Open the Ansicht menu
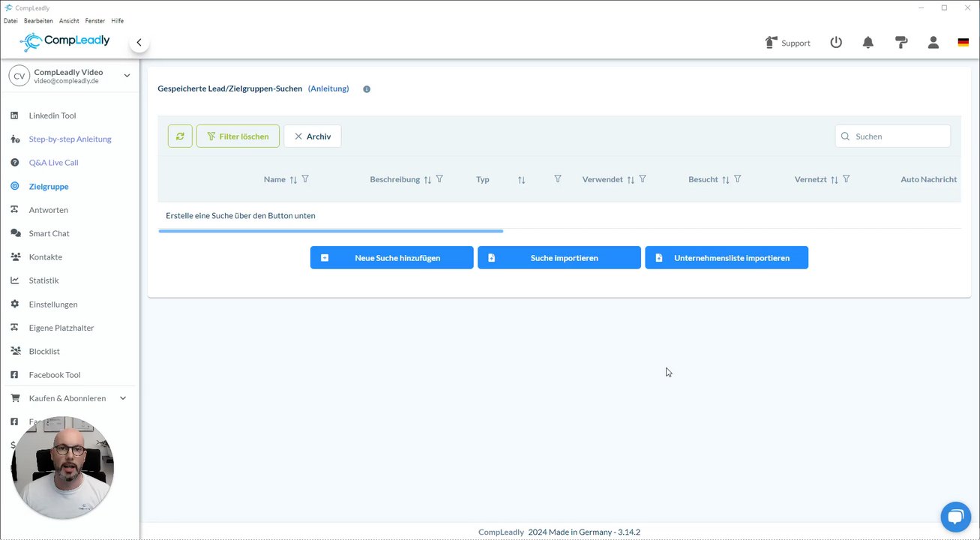 click(x=69, y=21)
